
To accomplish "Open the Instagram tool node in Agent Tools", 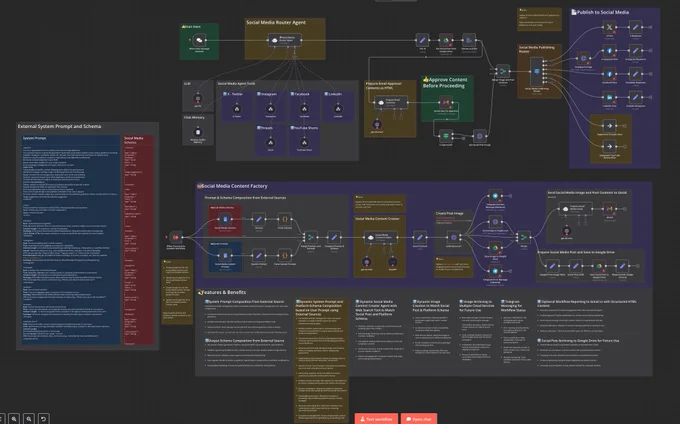I will (x=271, y=108).
